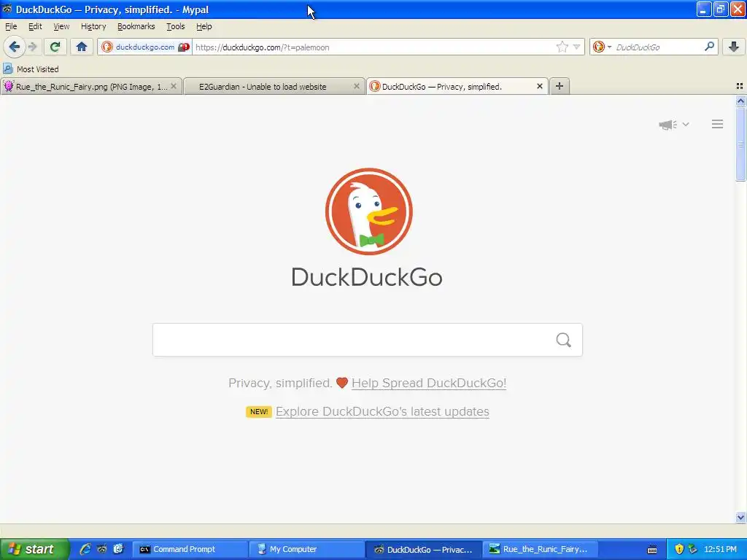
Task: Launch Internet Explorer from quick launch
Action: tap(85, 549)
